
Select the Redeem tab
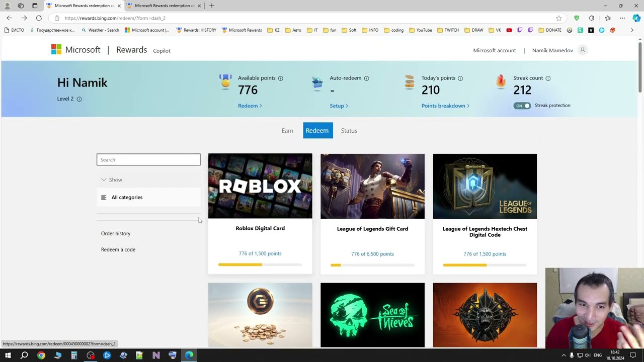coord(317,131)
